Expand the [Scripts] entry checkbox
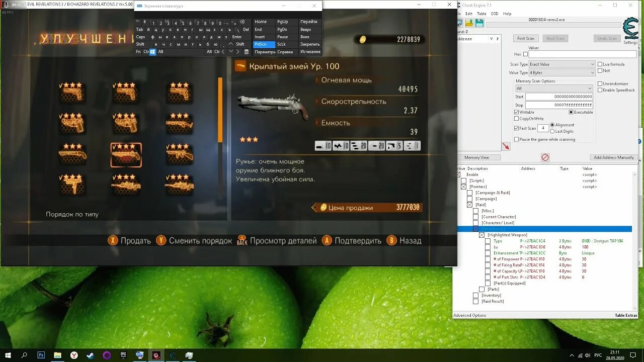 click(x=463, y=180)
